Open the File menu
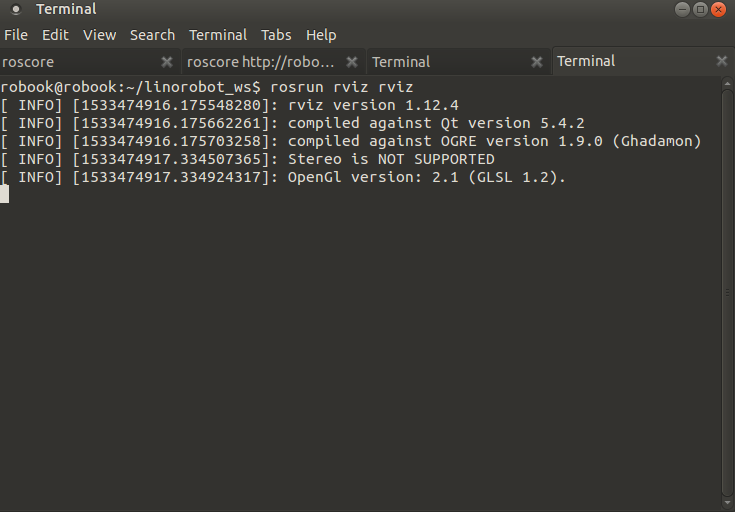Viewport: 735px width, 512px height. (16, 35)
